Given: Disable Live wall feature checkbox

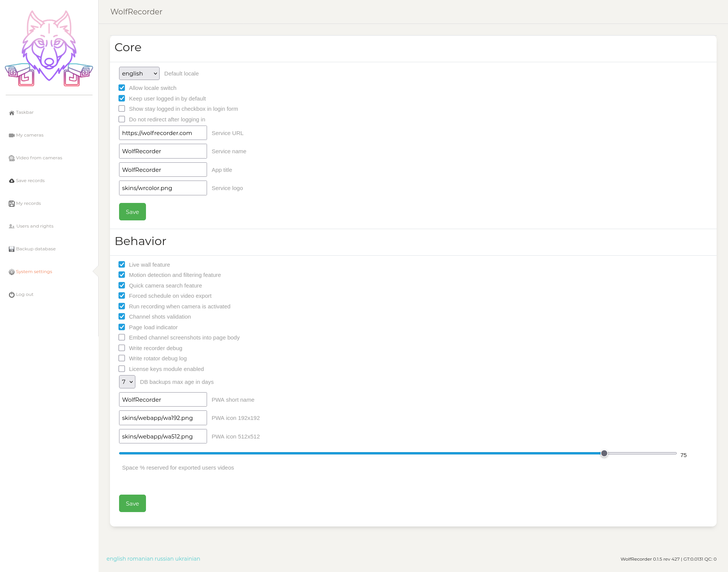Looking at the screenshot, I should click(x=122, y=264).
